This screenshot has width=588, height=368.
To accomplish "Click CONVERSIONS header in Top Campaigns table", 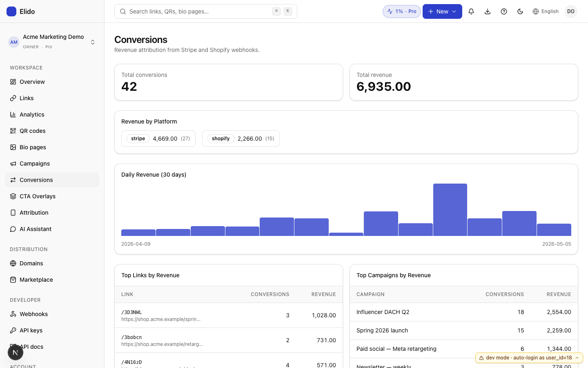I will click(505, 294).
